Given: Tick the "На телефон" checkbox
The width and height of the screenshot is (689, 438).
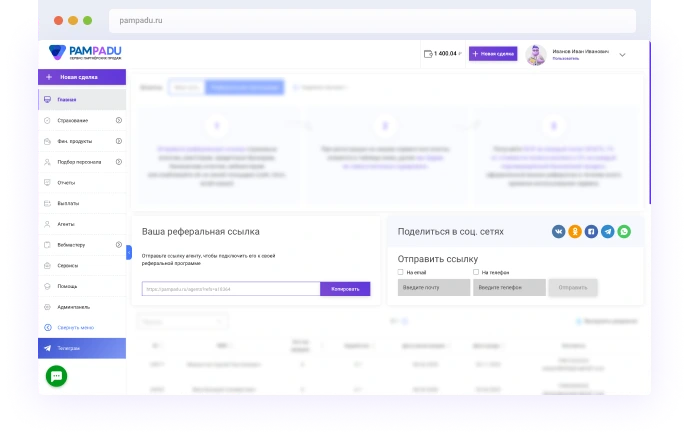Looking at the screenshot, I should point(476,272).
